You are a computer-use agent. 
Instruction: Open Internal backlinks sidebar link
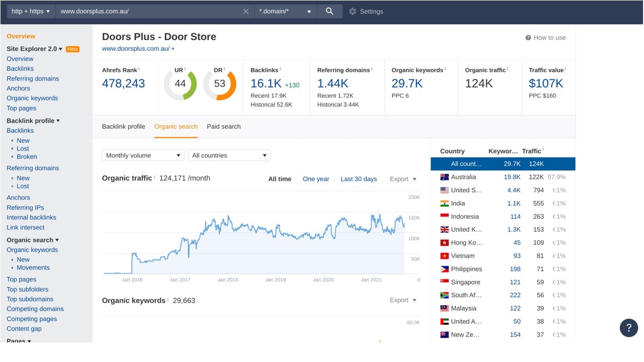pos(31,217)
